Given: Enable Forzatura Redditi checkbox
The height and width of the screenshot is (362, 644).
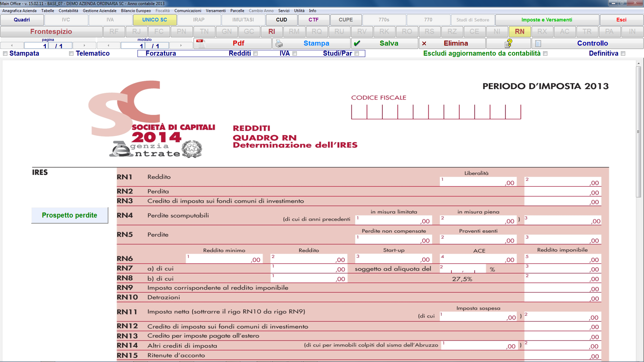Looking at the screenshot, I should 256,54.
